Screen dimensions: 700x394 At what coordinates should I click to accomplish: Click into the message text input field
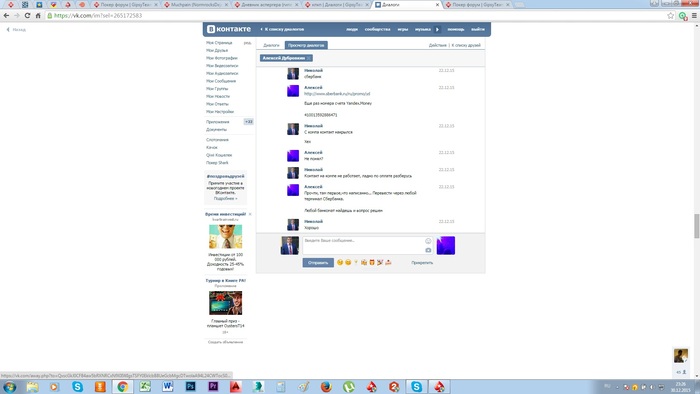[363, 245]
